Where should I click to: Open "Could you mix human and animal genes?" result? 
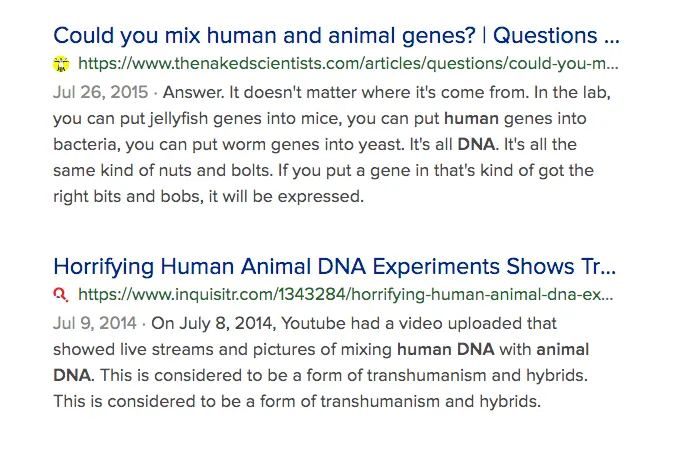pos(336,36)
